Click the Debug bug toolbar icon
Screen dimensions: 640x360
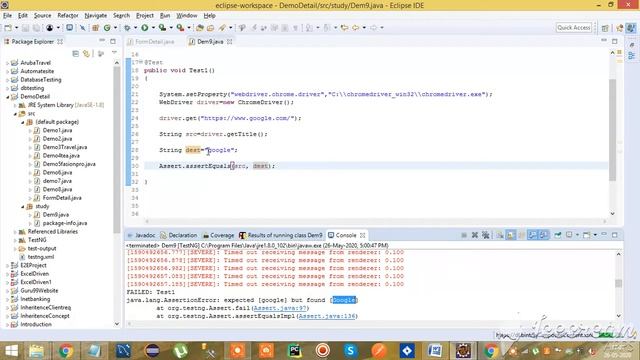coord(127,28)
